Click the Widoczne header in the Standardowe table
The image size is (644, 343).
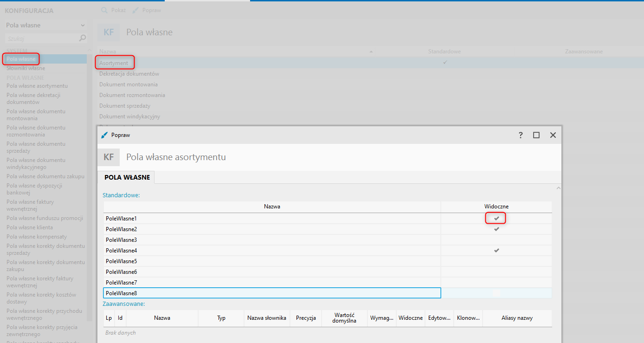click(x=496, y=207)
